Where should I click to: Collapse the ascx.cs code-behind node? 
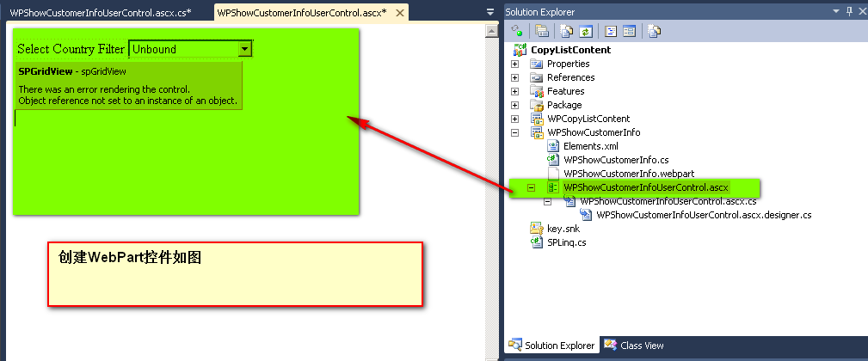point(548,202)
